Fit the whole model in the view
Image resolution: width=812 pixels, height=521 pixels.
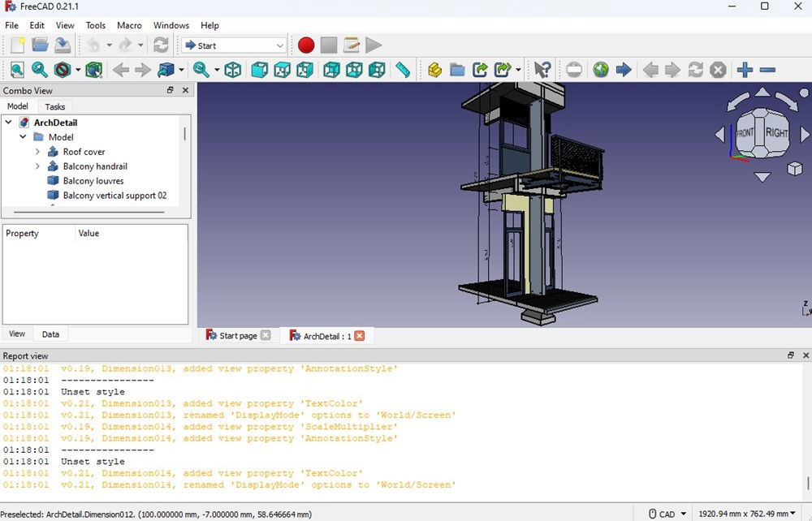pos(17,70)
